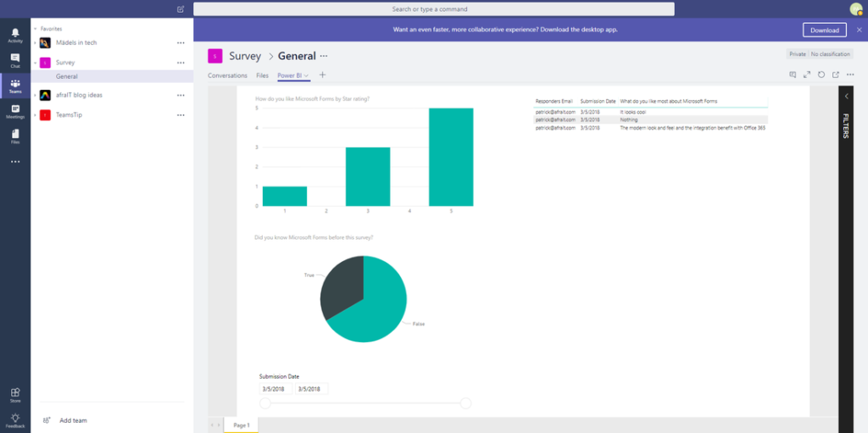Select report Page 1 tab
The height and width of the screenshot is (433, 868).
coord(242,425)
